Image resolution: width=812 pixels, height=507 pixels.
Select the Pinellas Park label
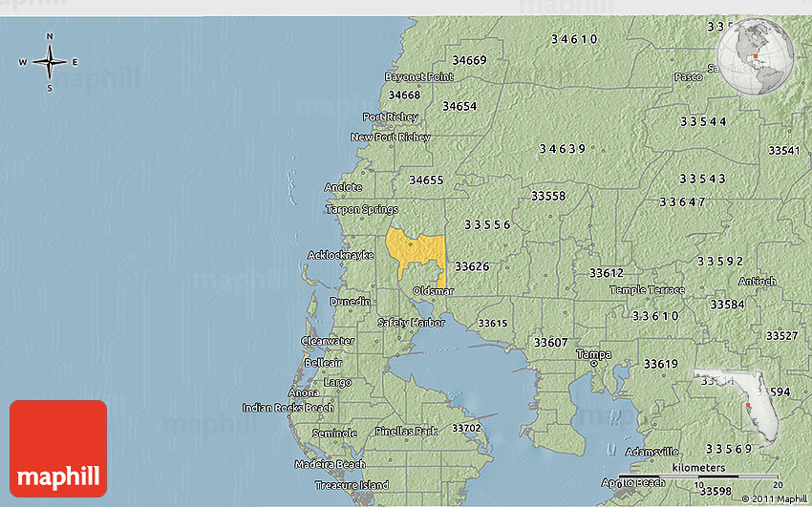[x=406, y=432]
